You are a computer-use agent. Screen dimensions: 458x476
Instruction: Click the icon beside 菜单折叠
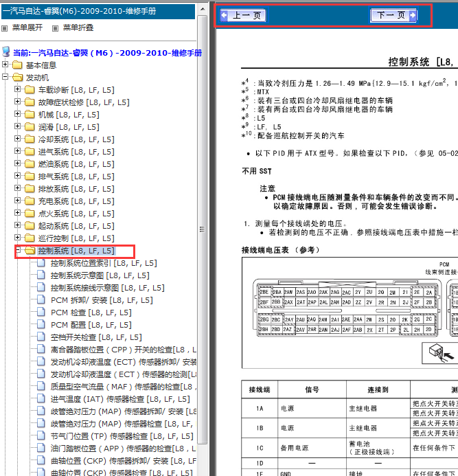point(55,29)
